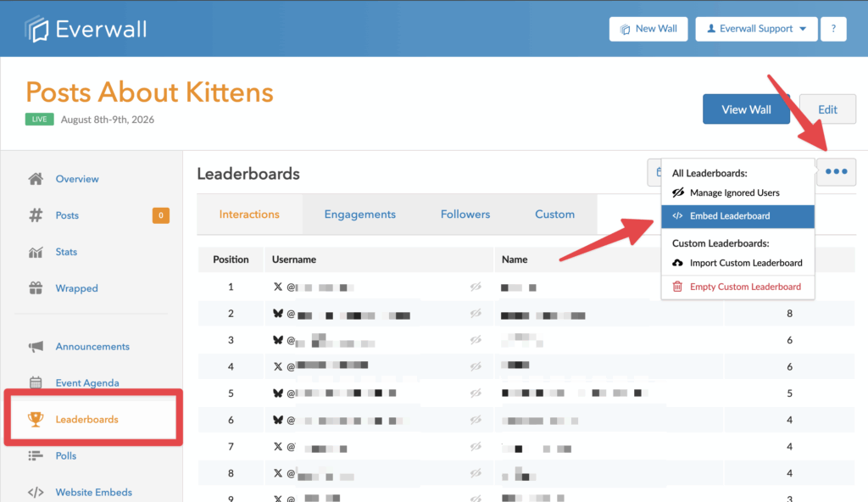Open Leaderboards in the sidebar
The image size is (868, 502).
[87, 420]
